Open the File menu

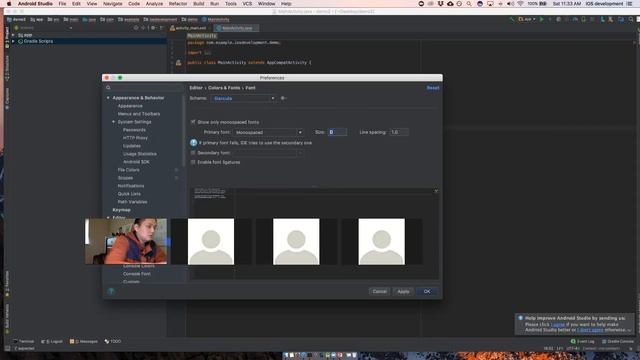(62, 4)
